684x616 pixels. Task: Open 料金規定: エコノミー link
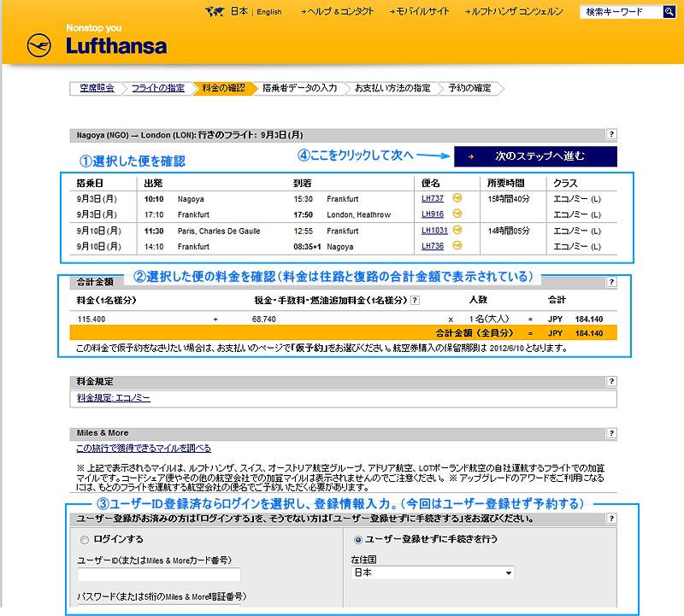coord(114,398)
